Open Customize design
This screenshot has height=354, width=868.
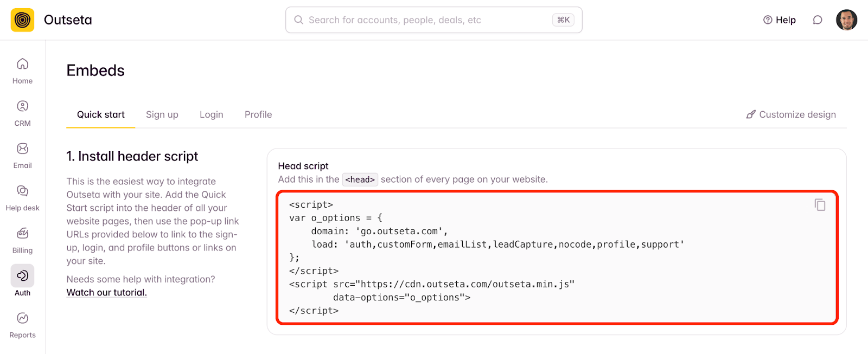tap(791, 114)
